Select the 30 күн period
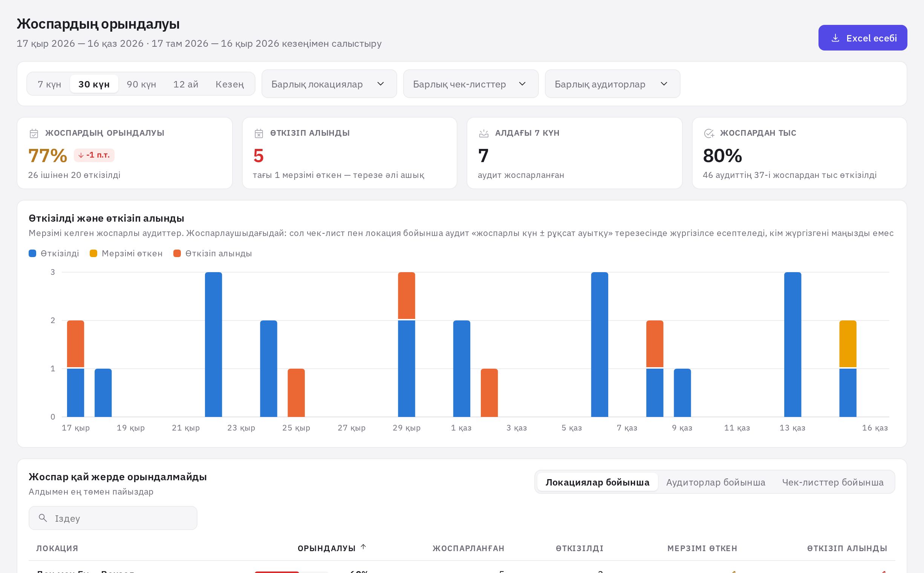The width and height of the screenshot is (924, 573). point(94,84)
